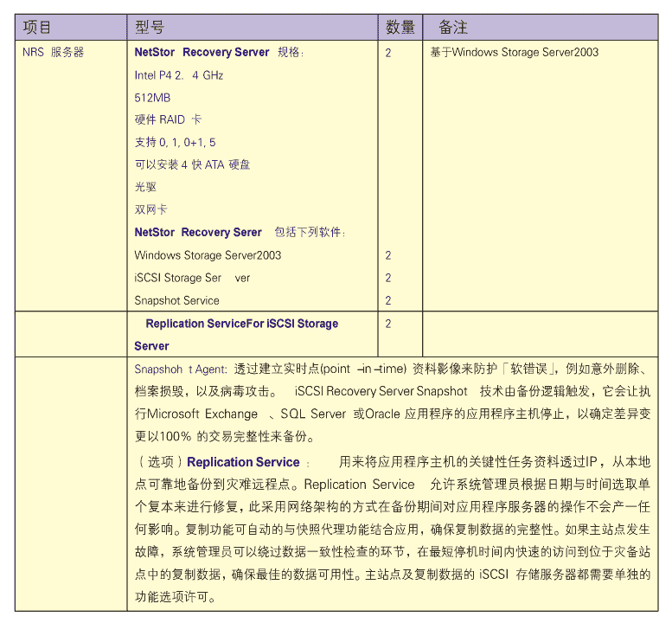Select the 基于Windows Storage Server2003 note

[514, 52]
